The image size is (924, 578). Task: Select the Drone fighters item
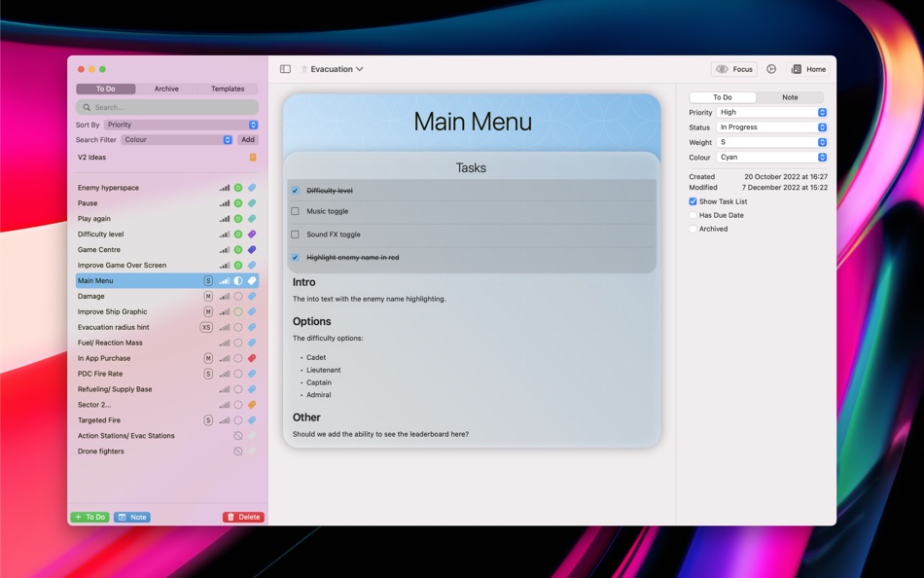tap(167, 452)
